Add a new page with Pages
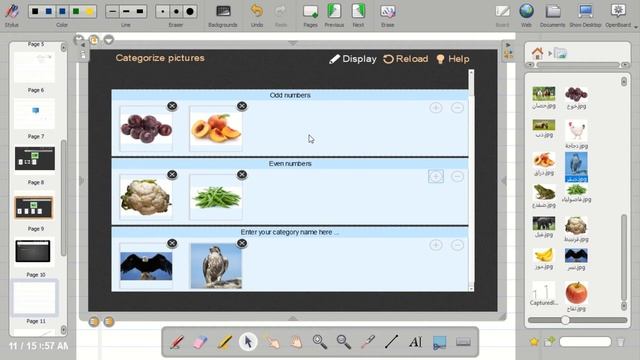640x360 pixels. point(311,16)
